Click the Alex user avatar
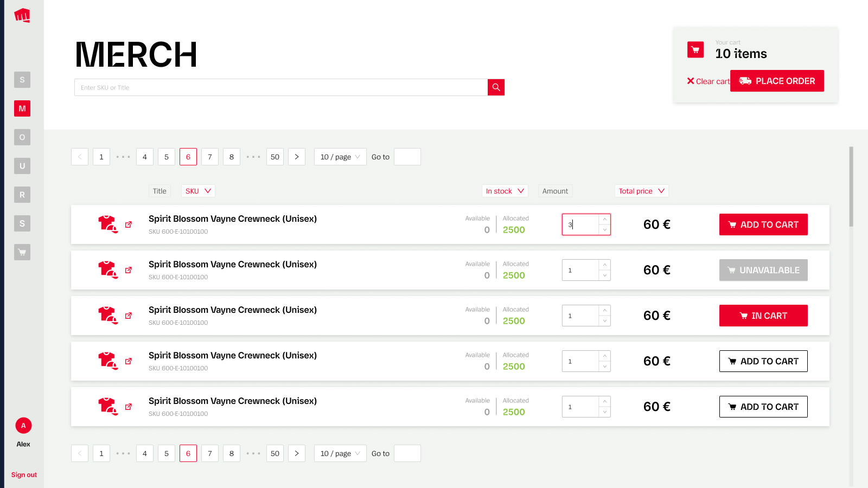This screenshot has height=488, width=868. point(23,426)
